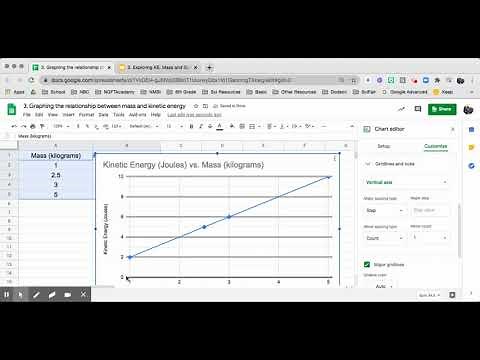This screenshot has width=480, height=360.
Task: Open the font family dropdown
Action: point(144,126)
